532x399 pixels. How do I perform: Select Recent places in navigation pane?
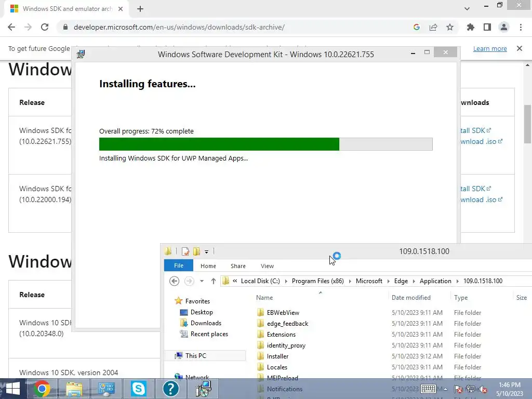pyautogui.click(x=209, y=334)
